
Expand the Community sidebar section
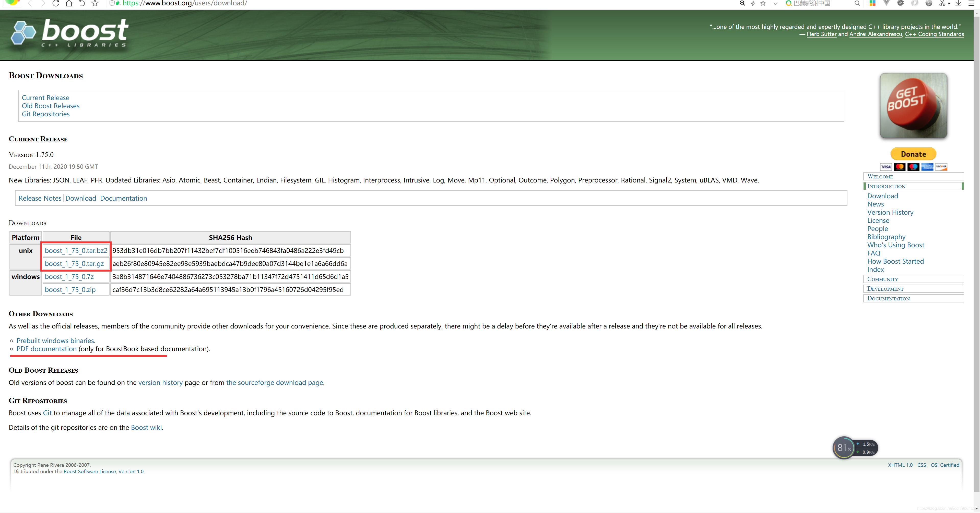click(x=883, y=279)
